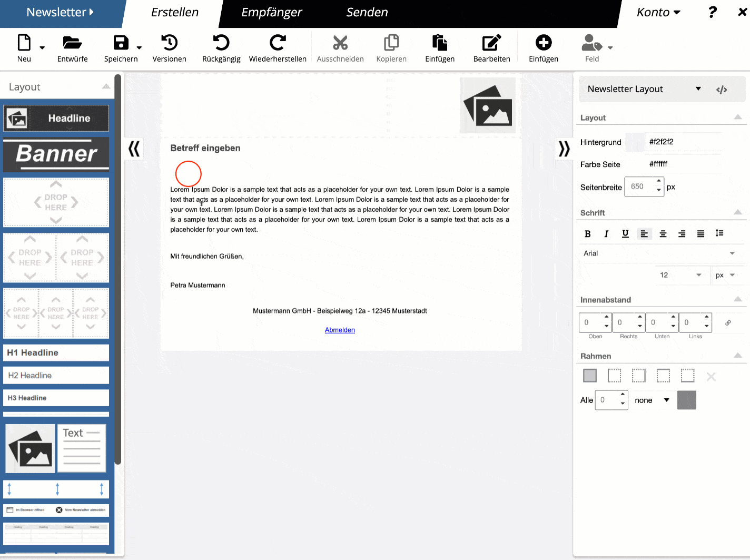Switch to the Senden tab

(367, 12)
